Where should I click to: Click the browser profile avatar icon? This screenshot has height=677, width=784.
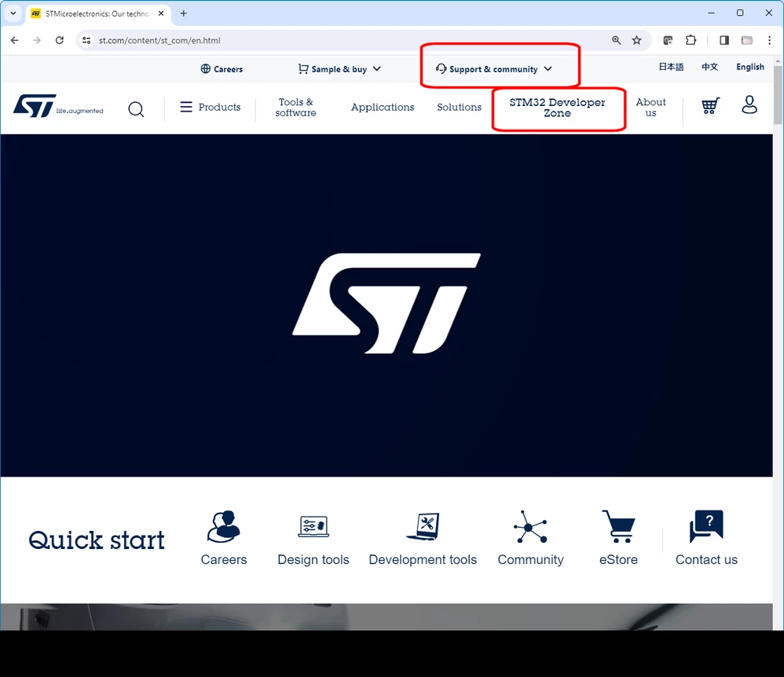[747, 40]
